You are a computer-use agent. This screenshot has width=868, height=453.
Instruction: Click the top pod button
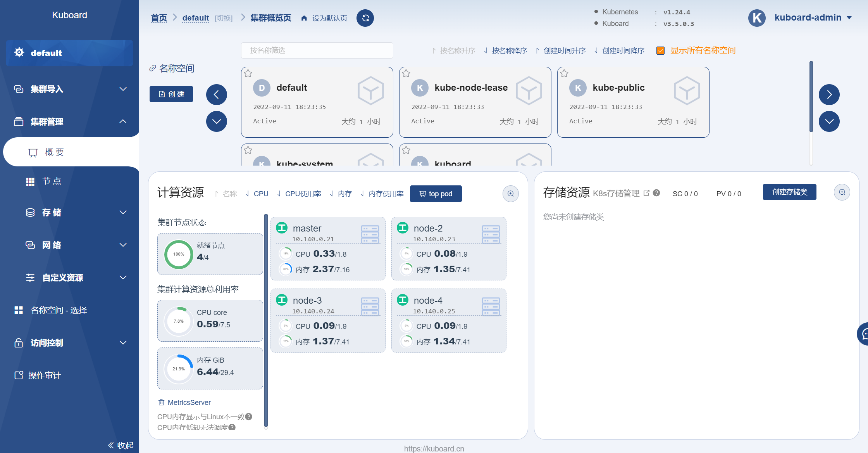coord(436,194)
